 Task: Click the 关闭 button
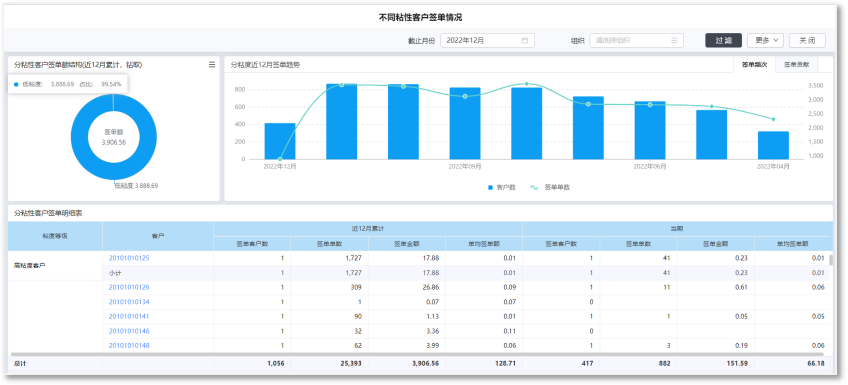807,41
